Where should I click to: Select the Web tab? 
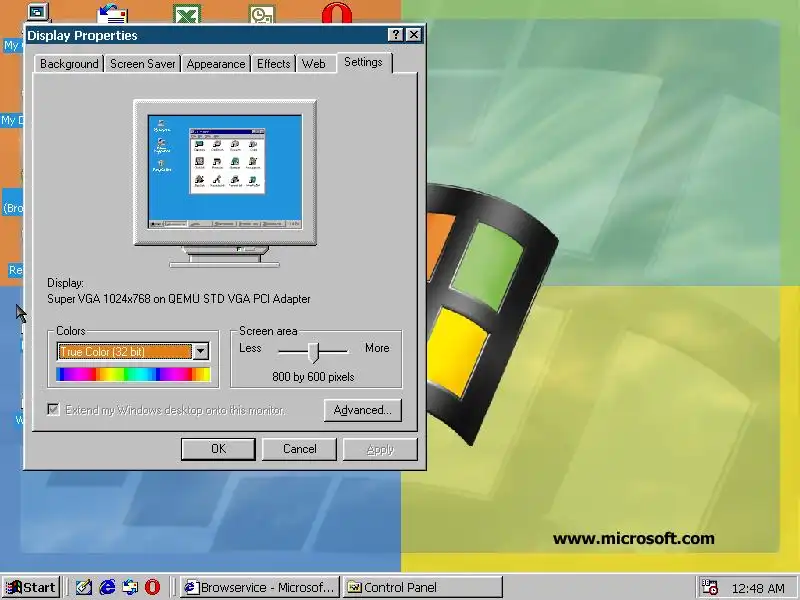coord(313,64)
